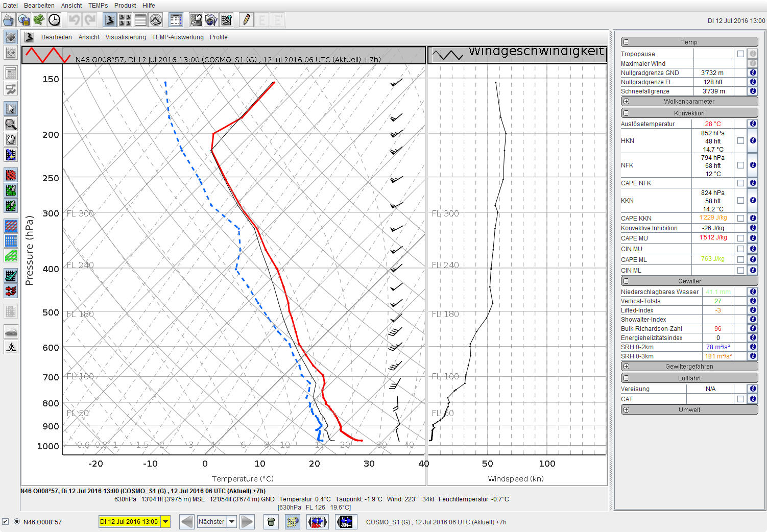The width and height of the screenshot is (767, 532).
Task: Select the hand pan tool
Action: click(10, 139)
